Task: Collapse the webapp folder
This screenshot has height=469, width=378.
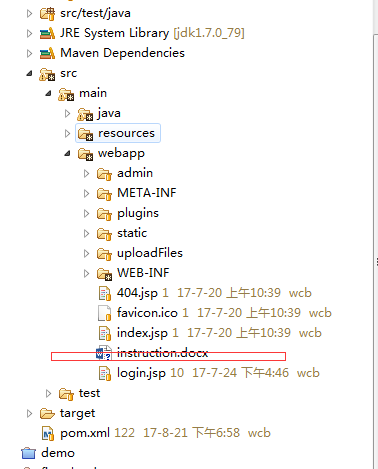Action: pyautogui.click(x=68, y=153)
